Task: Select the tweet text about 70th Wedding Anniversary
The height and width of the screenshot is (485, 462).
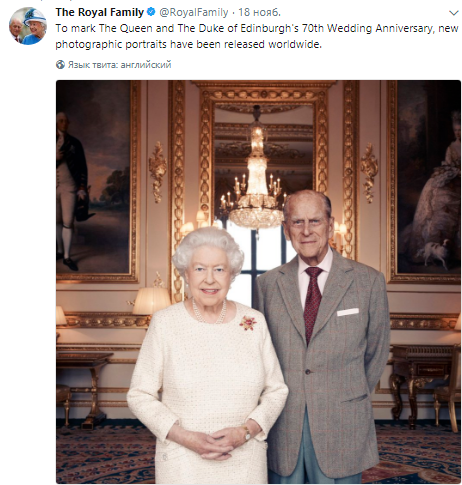Action: [257, 36]
